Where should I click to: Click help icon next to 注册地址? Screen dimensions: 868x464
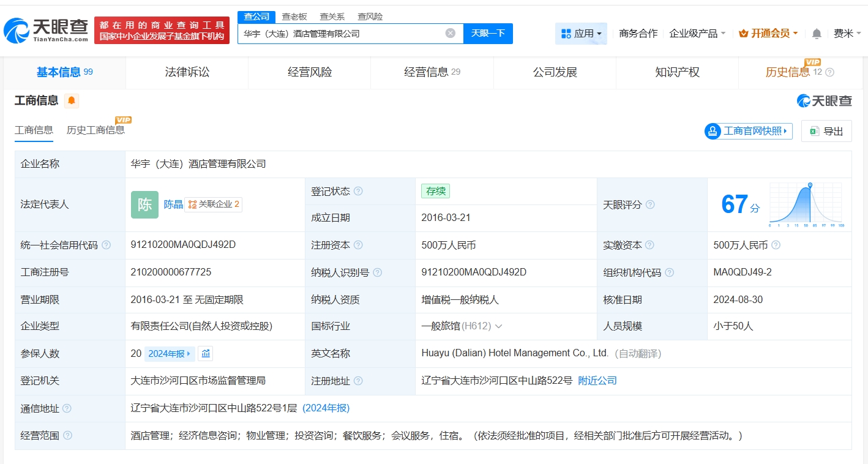point(358,381)
